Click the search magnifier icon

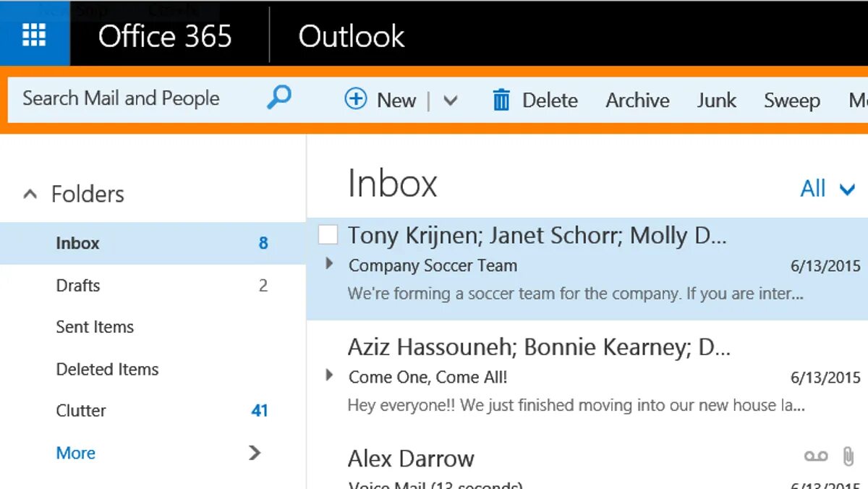[278, 97]
